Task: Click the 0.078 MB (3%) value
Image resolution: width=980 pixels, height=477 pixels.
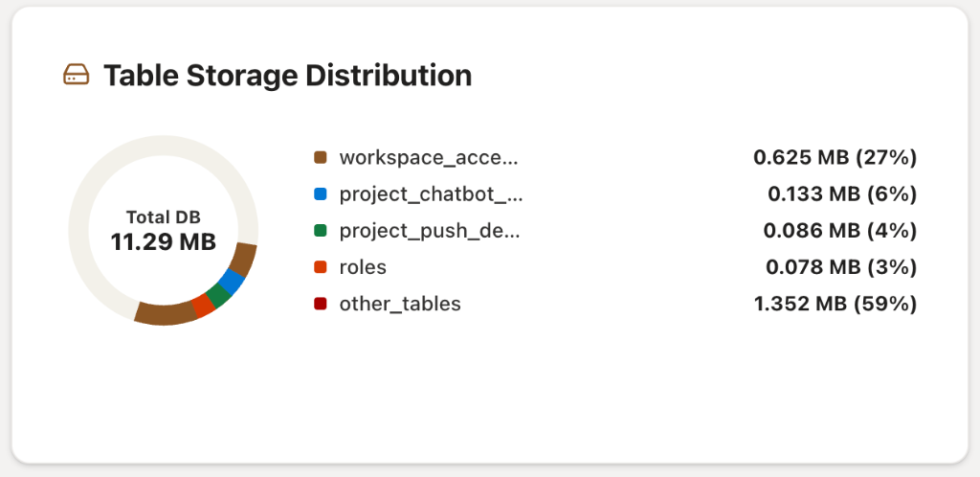Action: tap(841, 267)
